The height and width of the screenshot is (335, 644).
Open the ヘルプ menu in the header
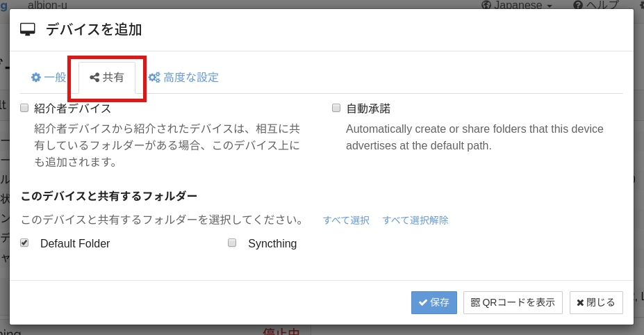coord(596,5)
